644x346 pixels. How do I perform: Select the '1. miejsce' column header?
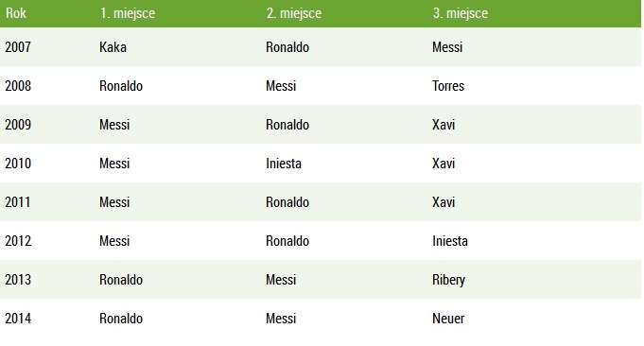[x=128, y=13]
